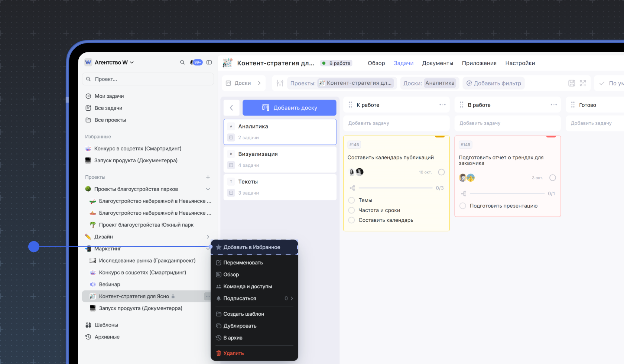Open three-dot menu of К работе column
This screenshot has height=364, width=624.
[x=442, y=105]
